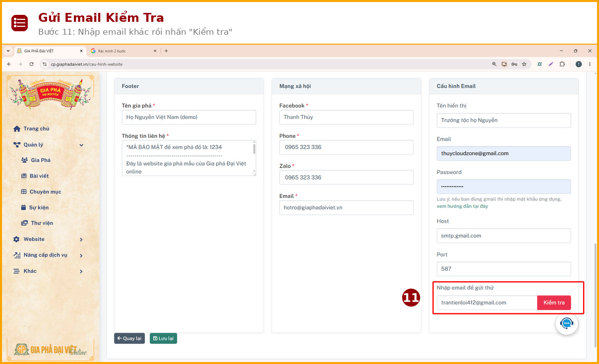Click the Cấu hình Email address field
Screen dimensions: 599x364
click(x=504, y=154)
